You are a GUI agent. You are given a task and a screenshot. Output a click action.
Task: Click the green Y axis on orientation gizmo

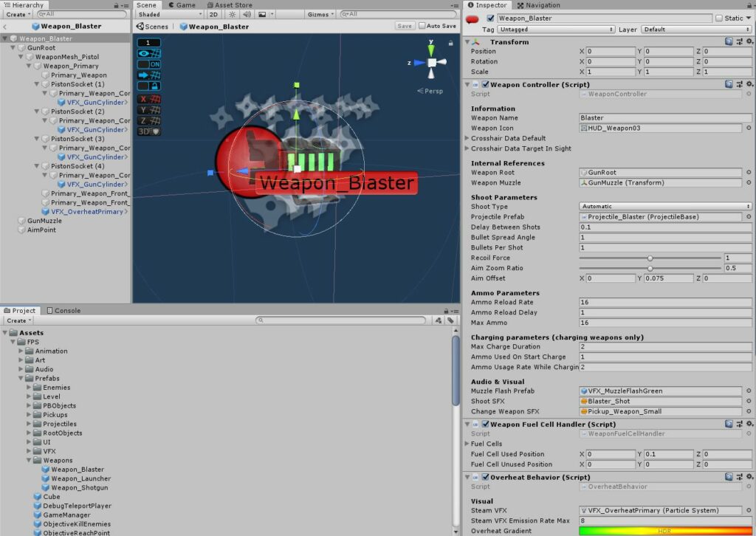431,49
